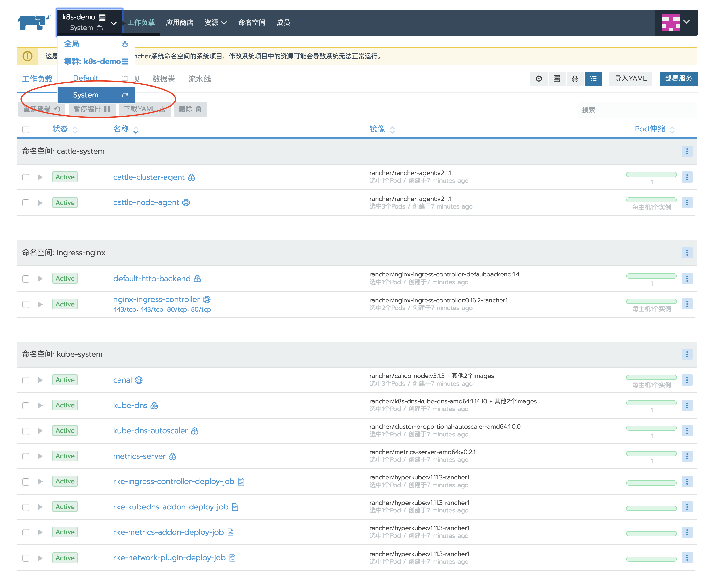Switch to pod view cube icon
Image resolution: width=713 pixels, height=588 pixels.
[539, 79]
